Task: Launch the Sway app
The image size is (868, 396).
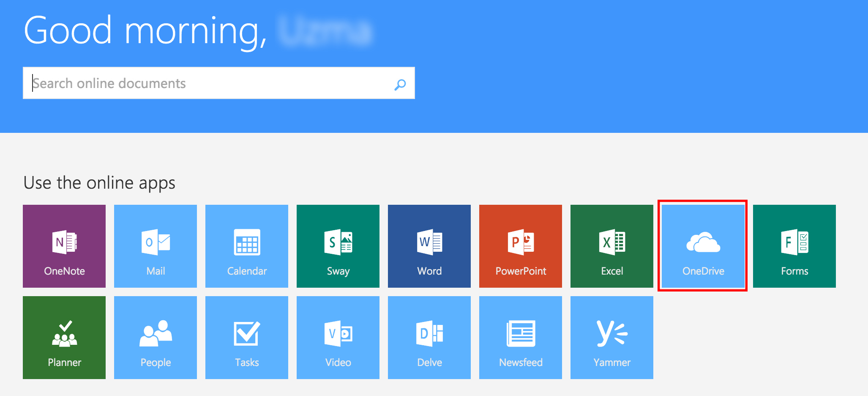Action: pyautogui.click(x=338, y=246)
